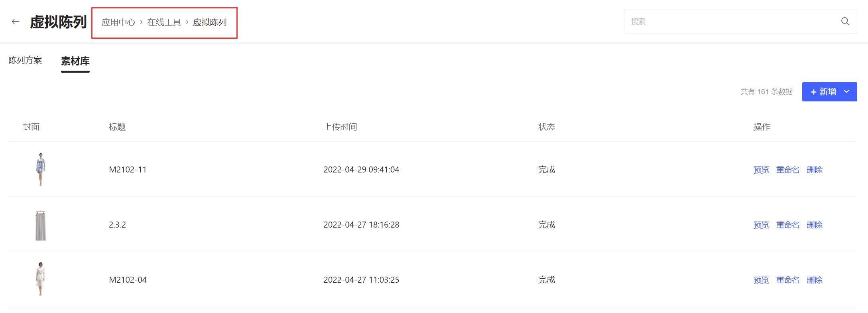
Task: Rename the 2.3.2 item
Action: tap(787, 225)
